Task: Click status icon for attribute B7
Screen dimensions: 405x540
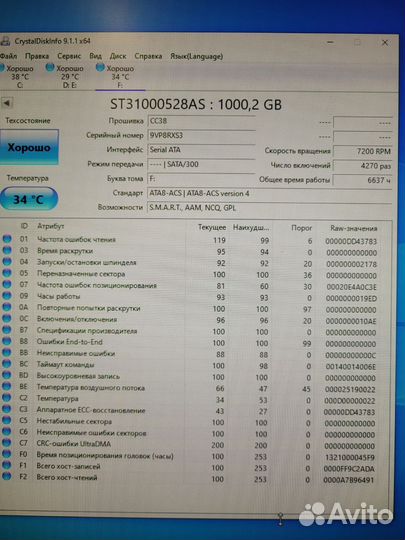Action: (x=7, y=330)
